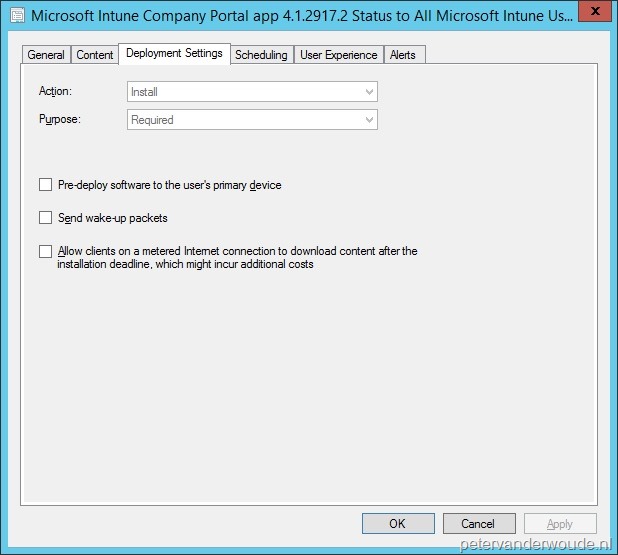618x555 pixels.
Task: Enable pre-deploy software to primary device
Action: [x=45, y=184]
